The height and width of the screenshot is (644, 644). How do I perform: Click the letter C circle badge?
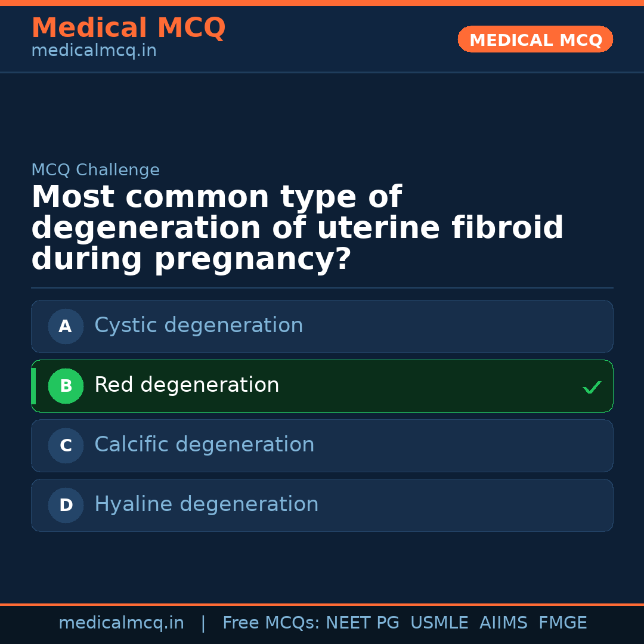[66, 445]
